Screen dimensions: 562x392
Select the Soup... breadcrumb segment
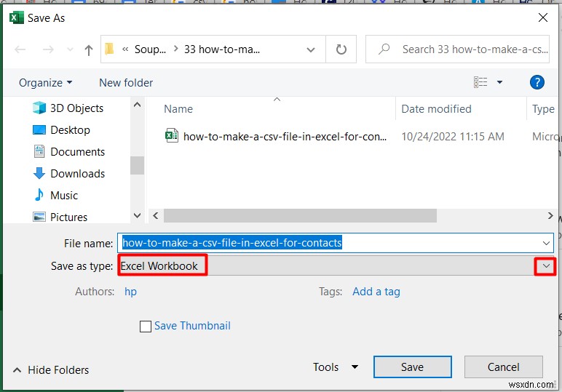pyautogui.click(x=150, y=49)
